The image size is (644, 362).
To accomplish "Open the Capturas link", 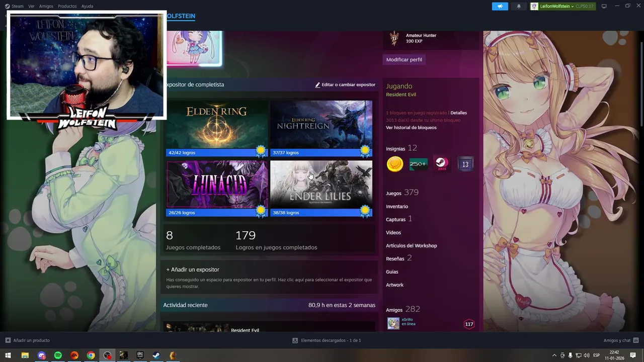I will point(399,219).
